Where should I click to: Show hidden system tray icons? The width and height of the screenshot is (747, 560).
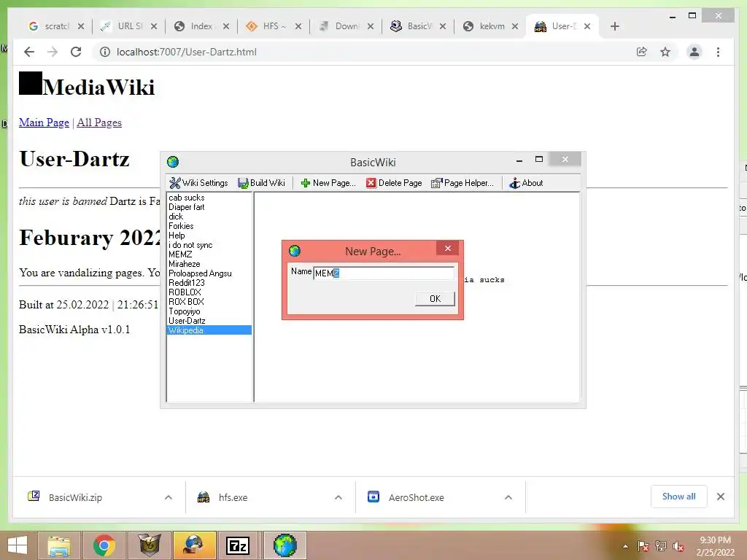(625, 546)
